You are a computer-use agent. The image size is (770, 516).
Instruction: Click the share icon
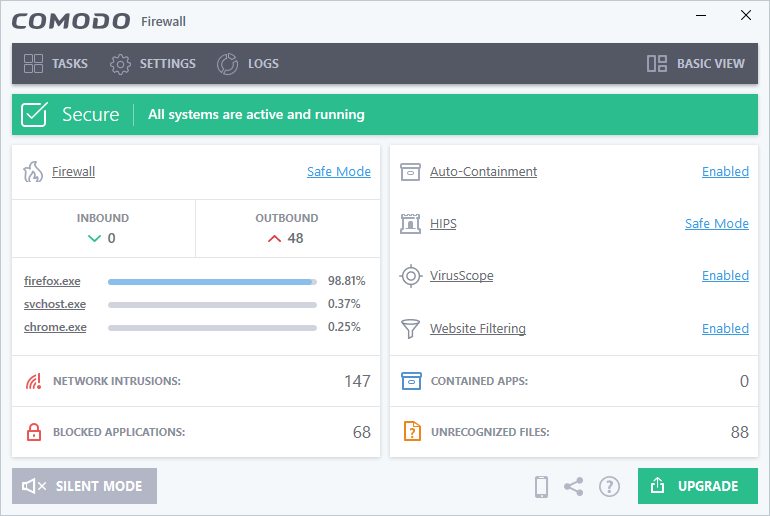574,487
